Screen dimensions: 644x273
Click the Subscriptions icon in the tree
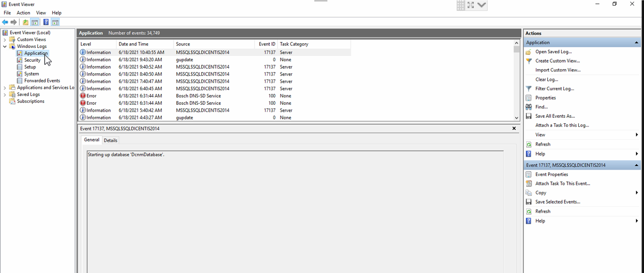pyautogui.click(x=12, y=101)
